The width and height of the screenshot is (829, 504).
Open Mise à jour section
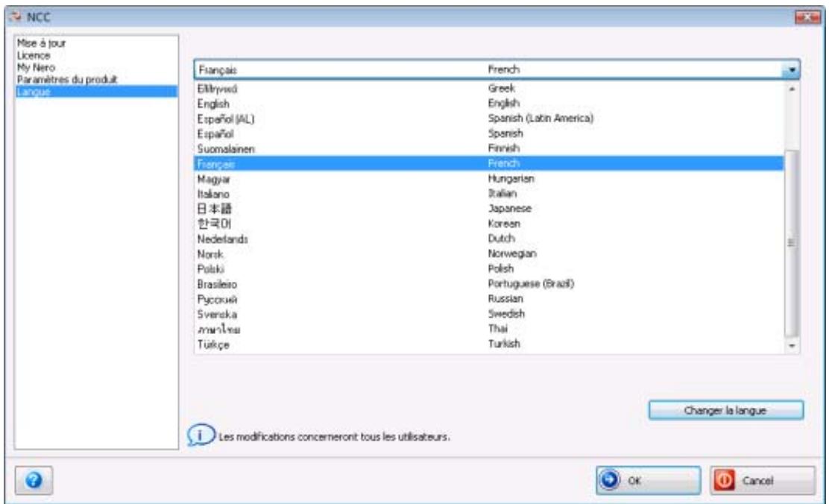[x=41, y=42]
